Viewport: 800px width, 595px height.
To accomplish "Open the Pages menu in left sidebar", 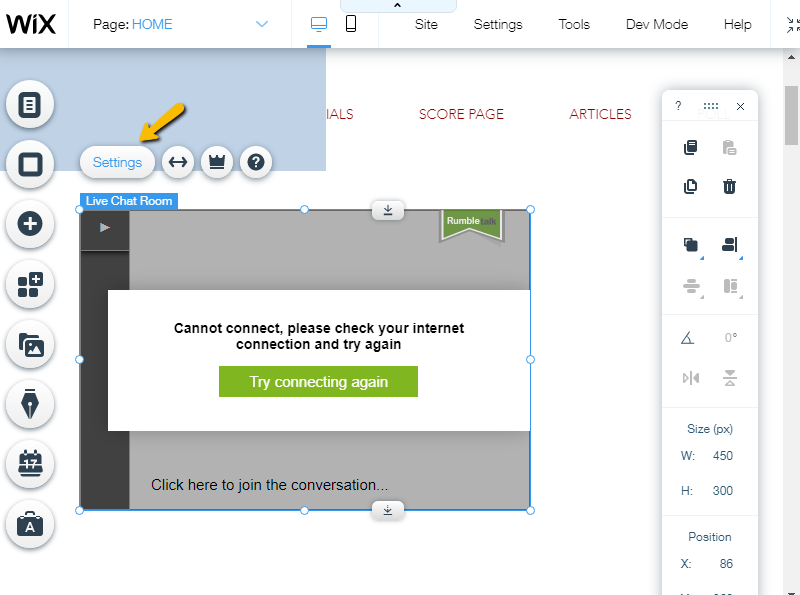I will click(30, 104).
